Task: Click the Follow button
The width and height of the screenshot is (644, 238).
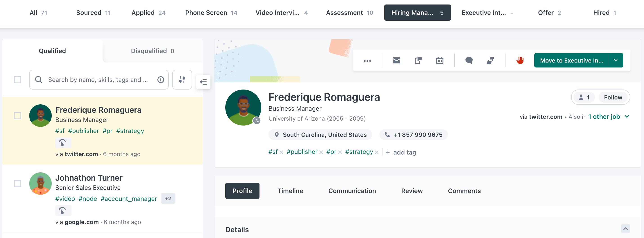Action: 613,97
